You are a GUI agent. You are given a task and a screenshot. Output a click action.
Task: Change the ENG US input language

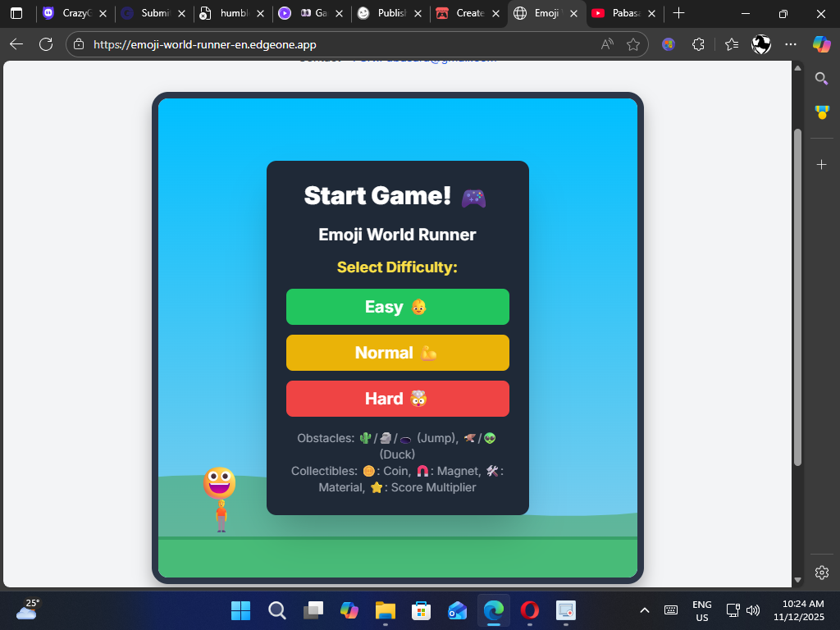[702, 610]
